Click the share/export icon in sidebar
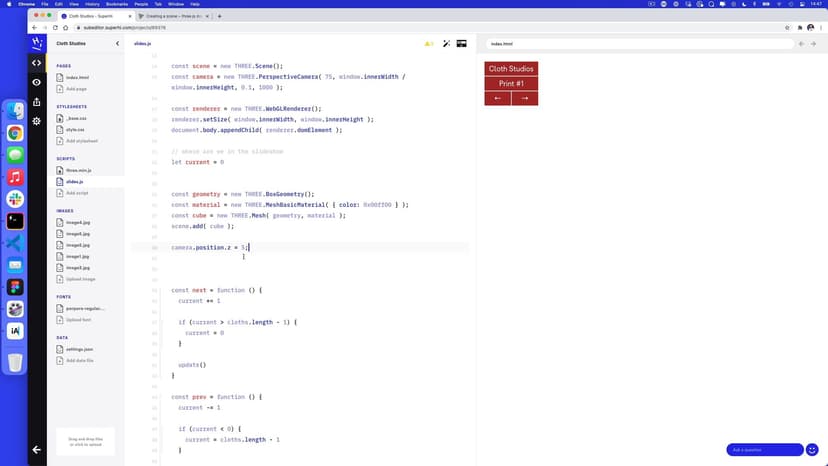The height and width of the screenshot is (466, 828). [x=37, y=101]
